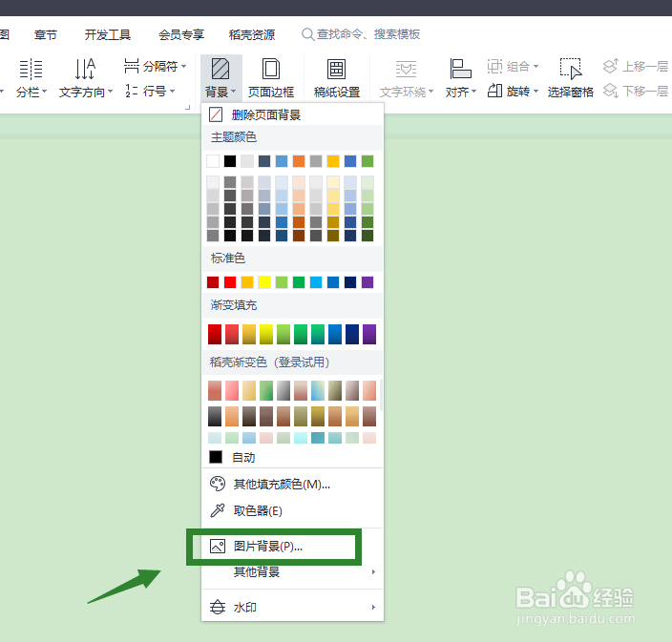Viewport: 672px width, 642px height.
Task: Choose 其他填充颜色(M)... option
Action: tap(292, 484)
